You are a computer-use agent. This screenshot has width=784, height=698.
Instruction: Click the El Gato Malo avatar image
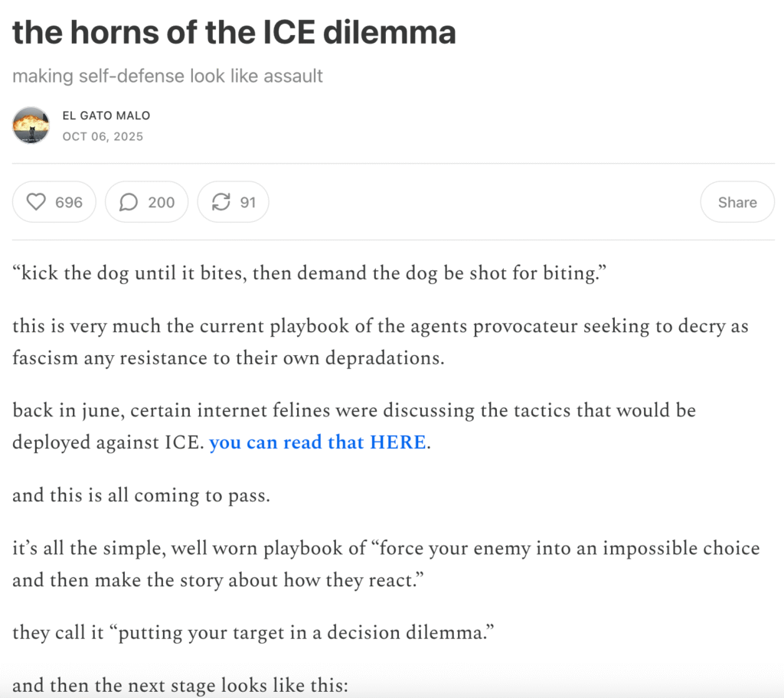coord(31,126)
